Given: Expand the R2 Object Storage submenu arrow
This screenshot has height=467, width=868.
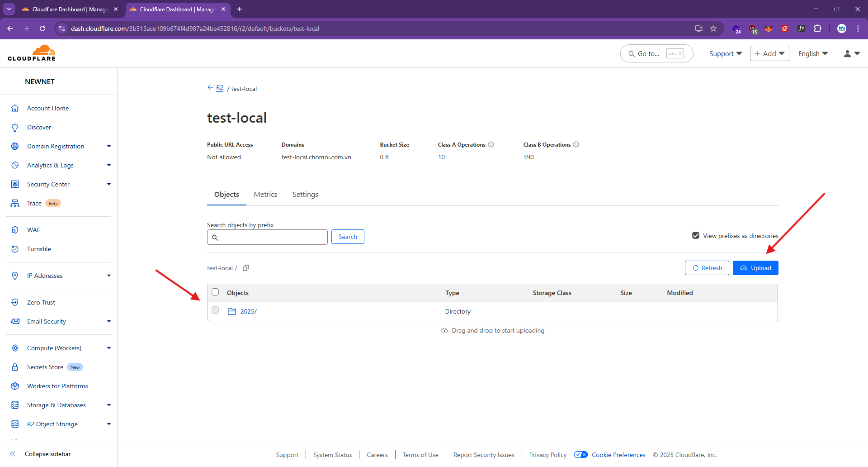Looking at the screenshot, I should click(109, 424).
